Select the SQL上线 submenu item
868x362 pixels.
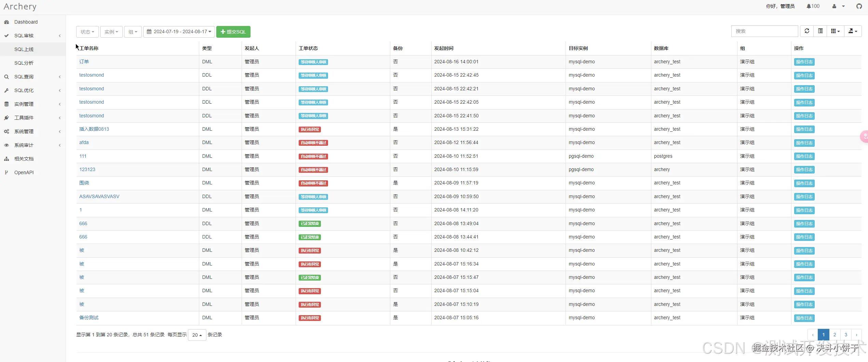click(x=33, y=49)
